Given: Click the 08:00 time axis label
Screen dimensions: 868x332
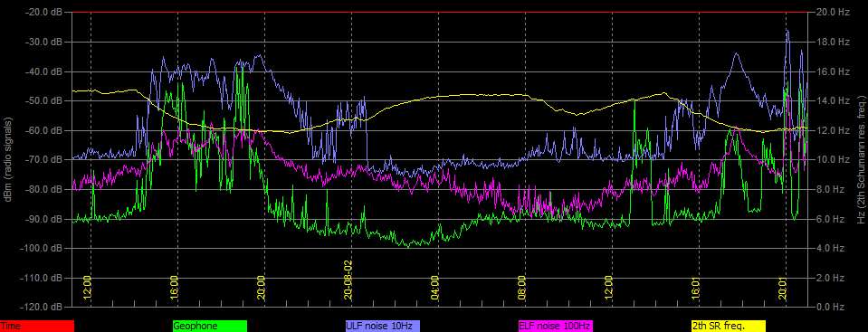Looking at the screenshot, I should 521,287.
